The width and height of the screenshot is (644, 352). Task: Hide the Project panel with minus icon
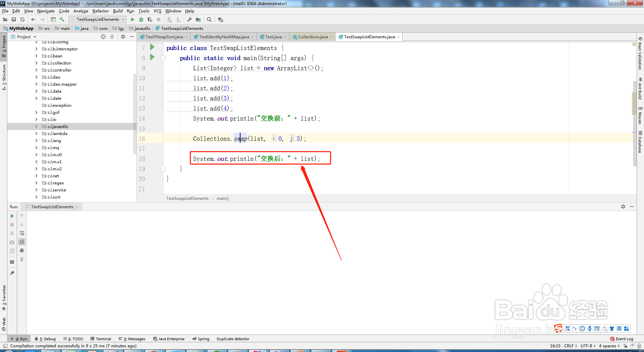132,37
